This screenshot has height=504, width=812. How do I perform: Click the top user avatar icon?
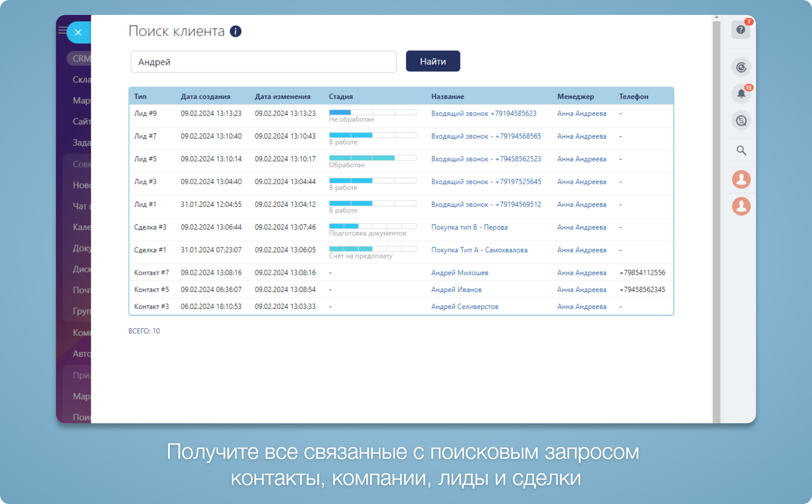[x=741, y=179]
